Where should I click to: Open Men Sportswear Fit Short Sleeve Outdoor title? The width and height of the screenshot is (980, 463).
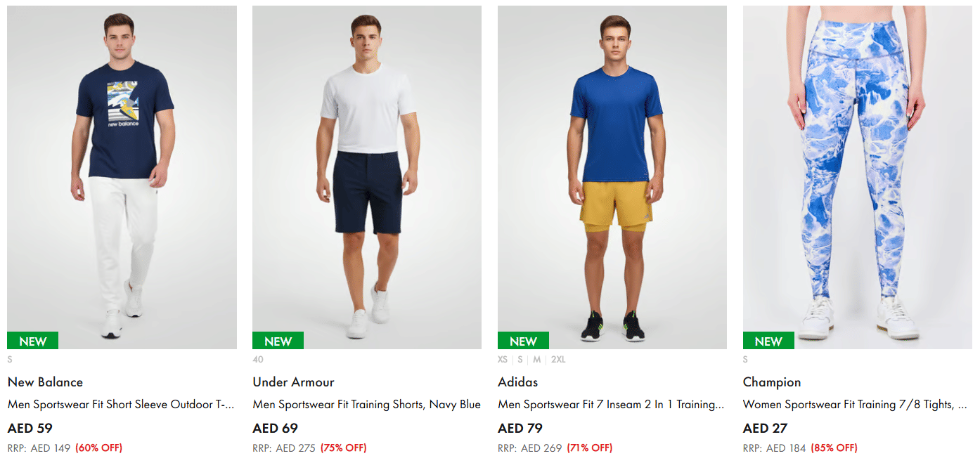click(121, 405)
